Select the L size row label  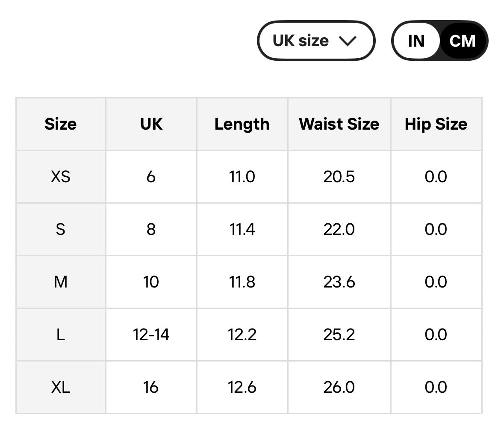click(61, 335)
